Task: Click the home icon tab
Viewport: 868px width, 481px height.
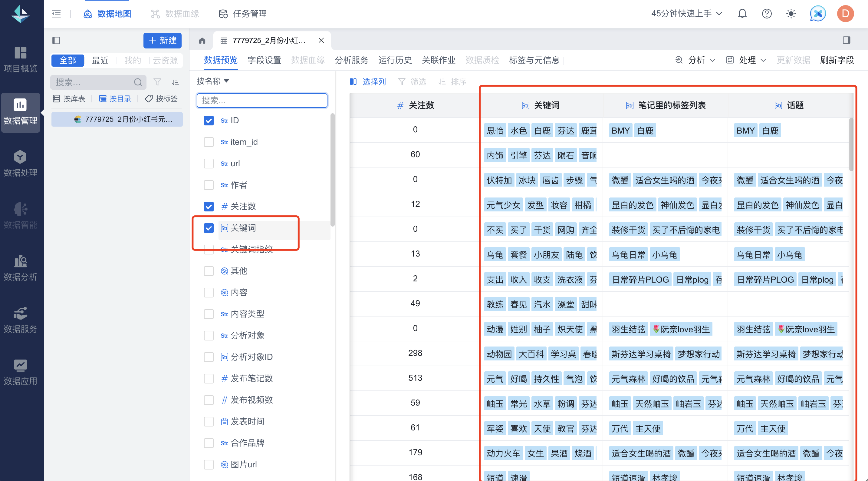Action: pyautogui.click(x=202, y=41)
